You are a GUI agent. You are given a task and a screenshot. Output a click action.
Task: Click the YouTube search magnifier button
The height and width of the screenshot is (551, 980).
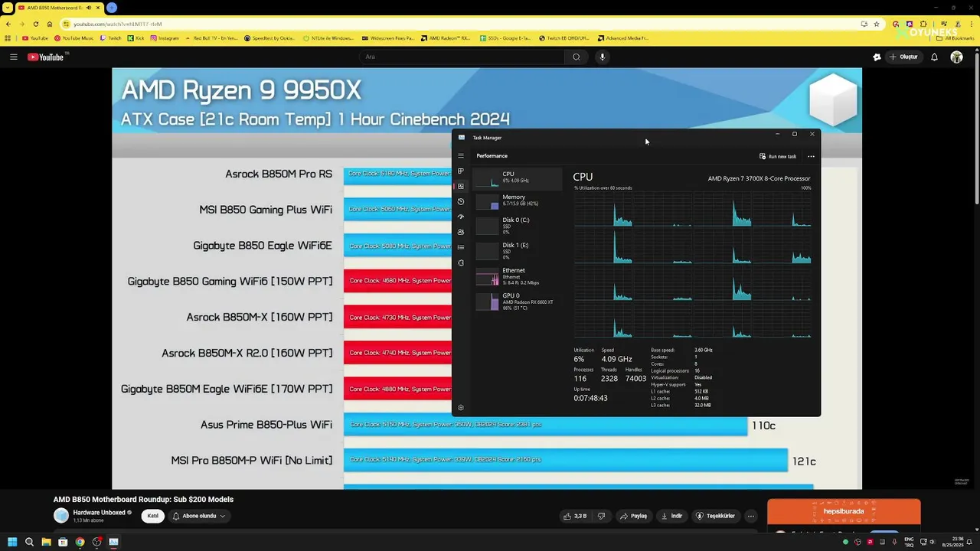[577, 57]
